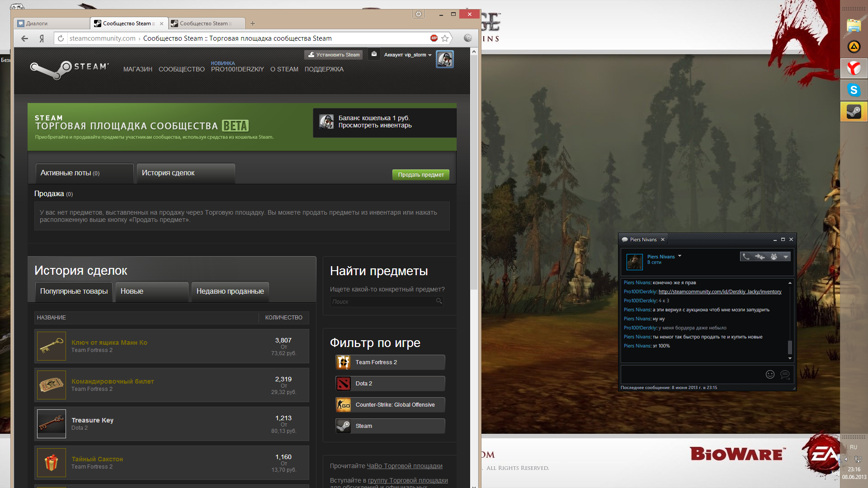Click the group invite icon in chat window

tap(774, 257)
